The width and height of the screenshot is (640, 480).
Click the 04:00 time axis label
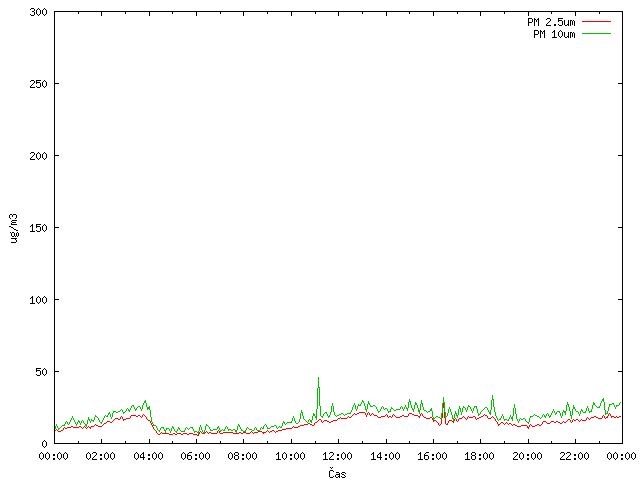point(148,456)
